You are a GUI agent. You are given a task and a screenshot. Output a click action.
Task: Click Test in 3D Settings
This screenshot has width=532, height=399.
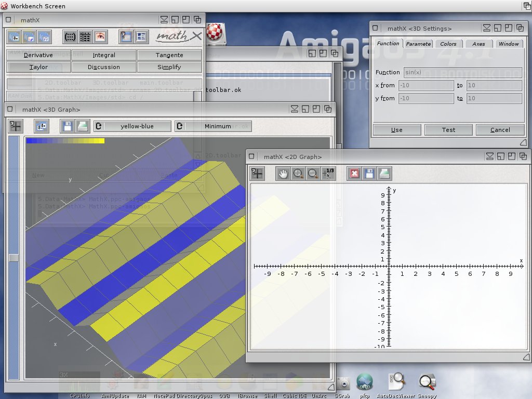tap(448, 130)
